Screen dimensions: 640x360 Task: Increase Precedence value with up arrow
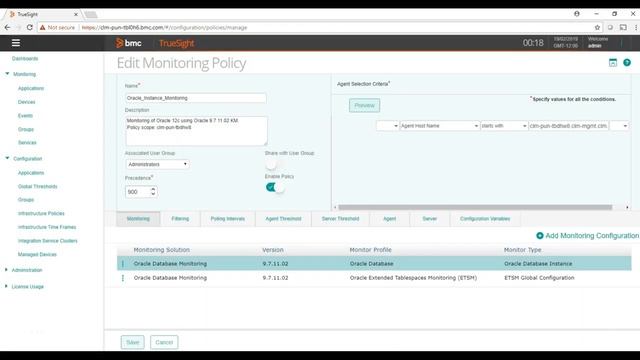point(153,189)
